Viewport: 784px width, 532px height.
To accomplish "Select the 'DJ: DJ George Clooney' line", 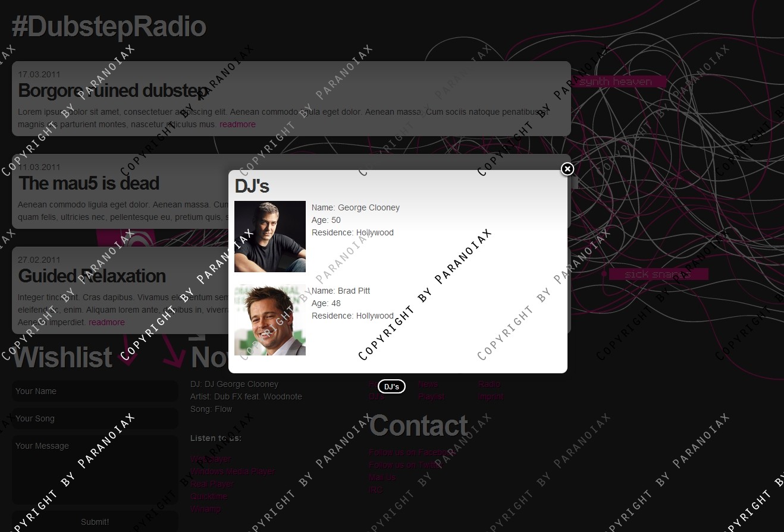I will click(234, 384).
